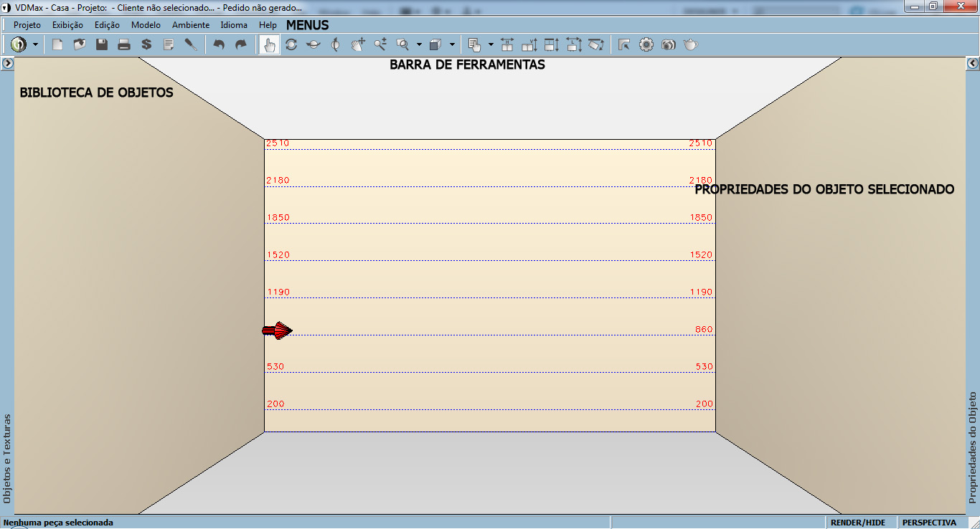The image size is (980, 529).
Task: Undo the last action
Action: point(219,44)
